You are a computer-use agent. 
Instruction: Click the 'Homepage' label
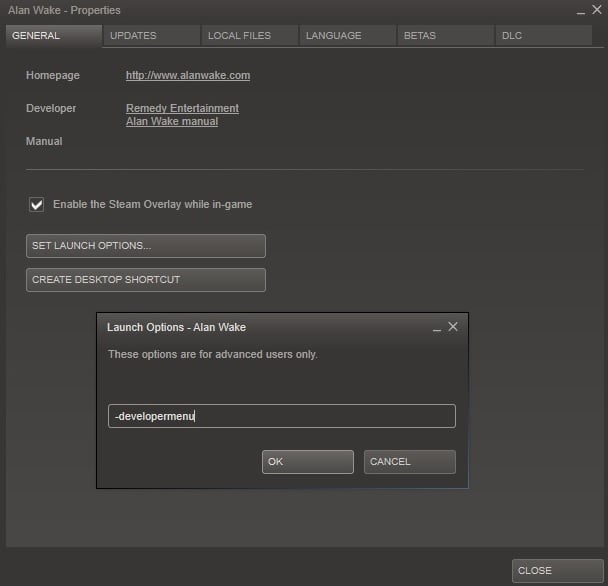[53, 75]
